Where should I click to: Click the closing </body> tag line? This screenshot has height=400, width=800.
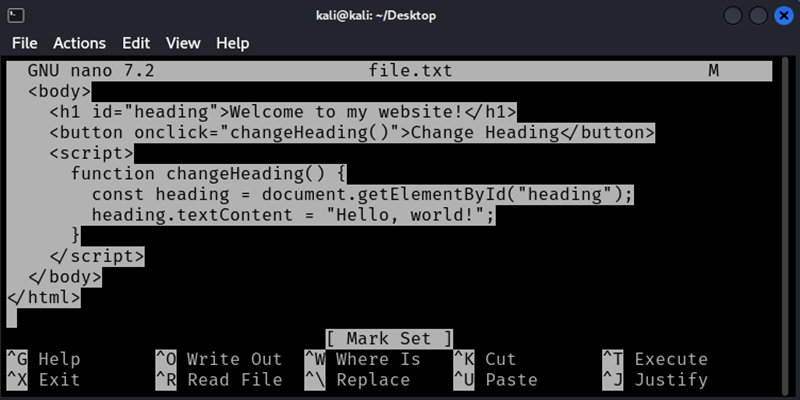click(65, 277)
